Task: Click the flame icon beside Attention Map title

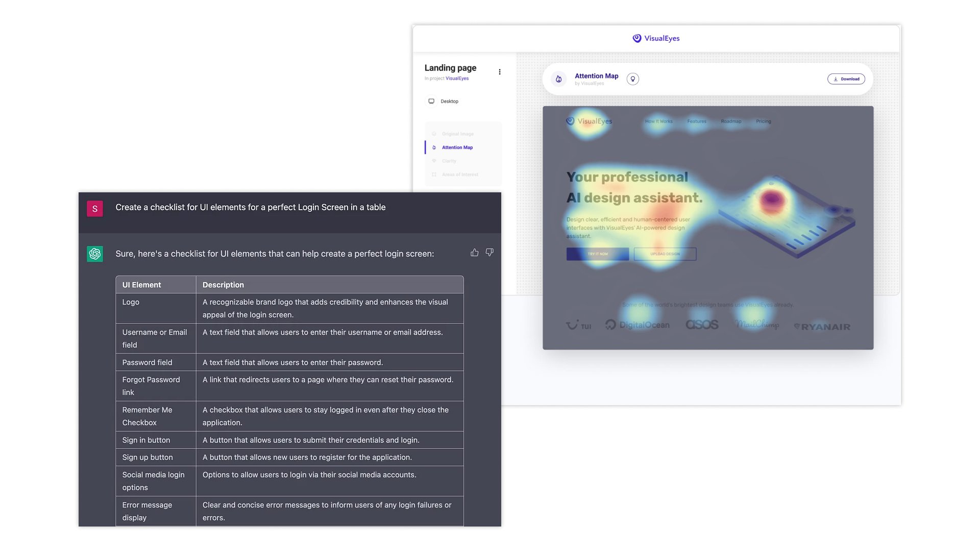Action: click(x=558, y=79)
